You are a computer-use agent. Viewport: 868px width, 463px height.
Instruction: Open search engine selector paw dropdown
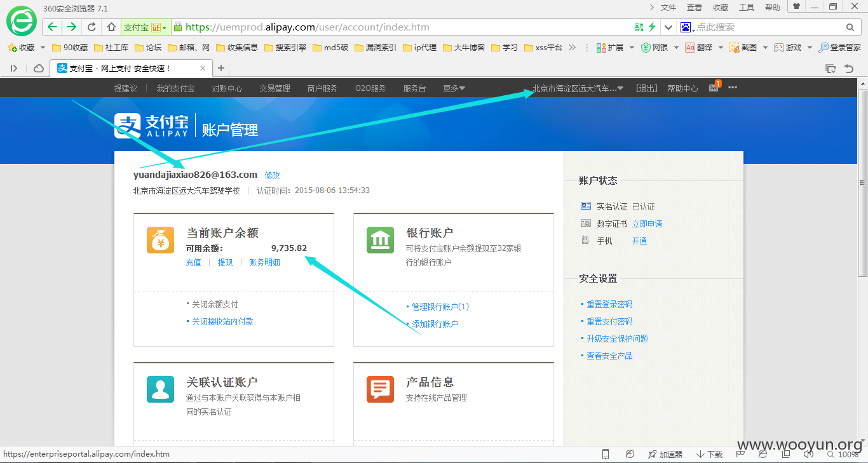tap(688, 27)
